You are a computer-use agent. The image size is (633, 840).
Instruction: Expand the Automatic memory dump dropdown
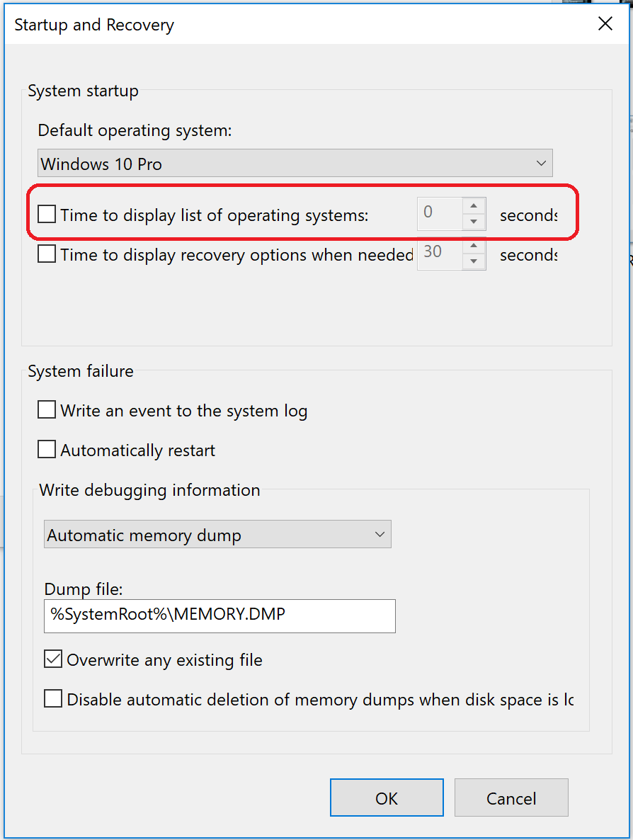[217, 535]
